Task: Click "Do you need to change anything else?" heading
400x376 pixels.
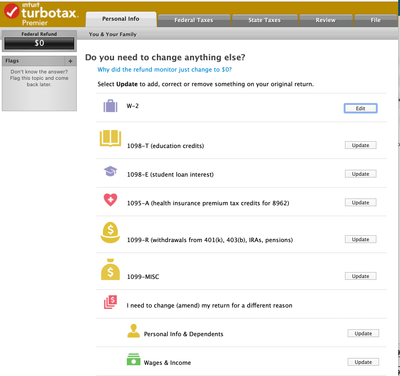Action: click(x=165, y=57)
